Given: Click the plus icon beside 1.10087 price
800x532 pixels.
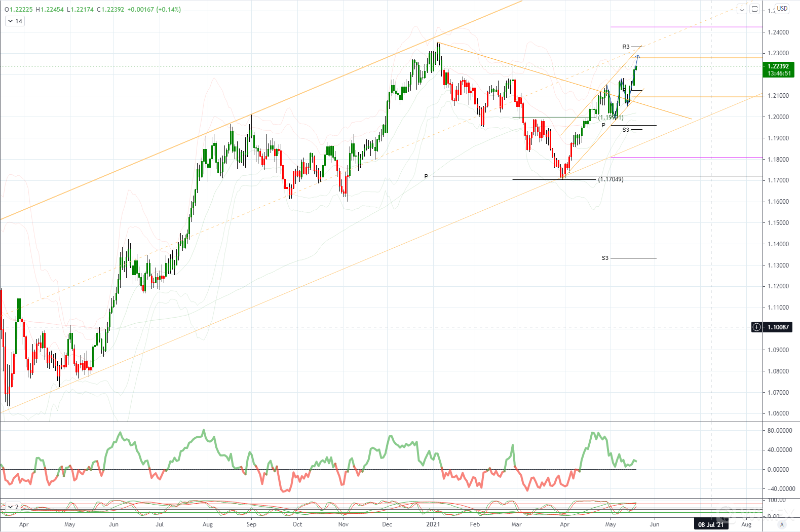Looking at the screenshot, I should tap(756, 327).
